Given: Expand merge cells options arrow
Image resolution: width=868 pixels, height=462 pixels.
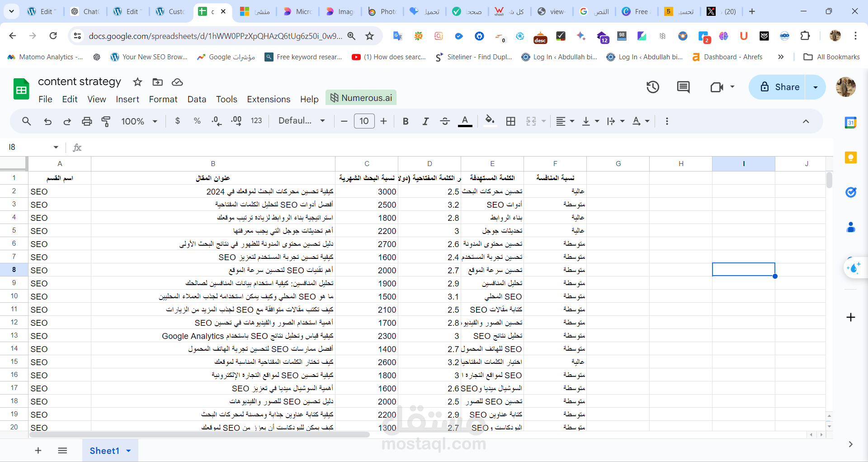Looking at the screenshot, I should click(x=543, y=121).
